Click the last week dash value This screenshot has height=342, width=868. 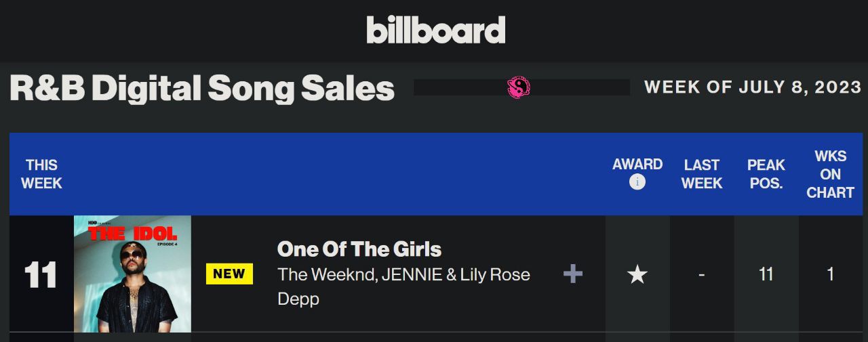pos(701,274)
